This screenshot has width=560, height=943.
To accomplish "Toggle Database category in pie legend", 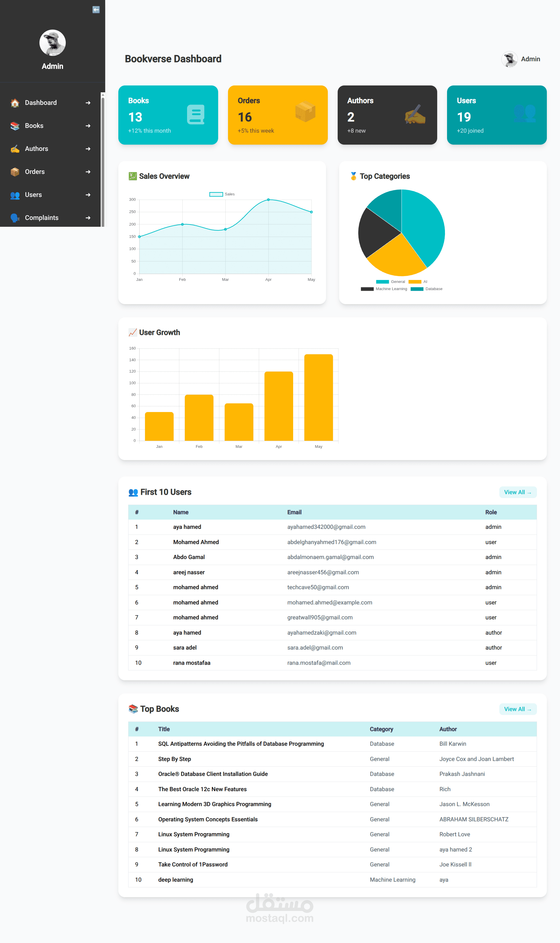I will (x=426, y=289).
